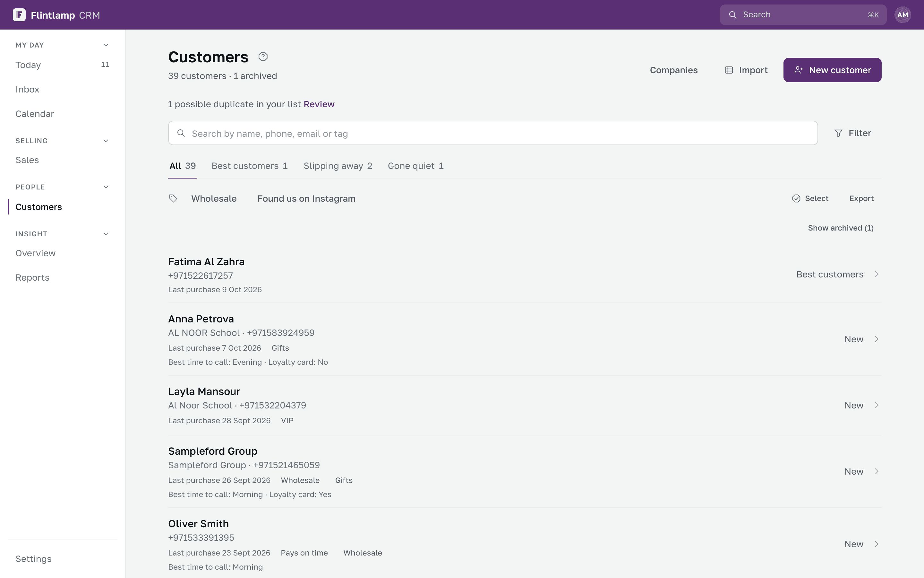924x578 pixels.
Task: Toggle Select mode for customers
Action: 810,198
